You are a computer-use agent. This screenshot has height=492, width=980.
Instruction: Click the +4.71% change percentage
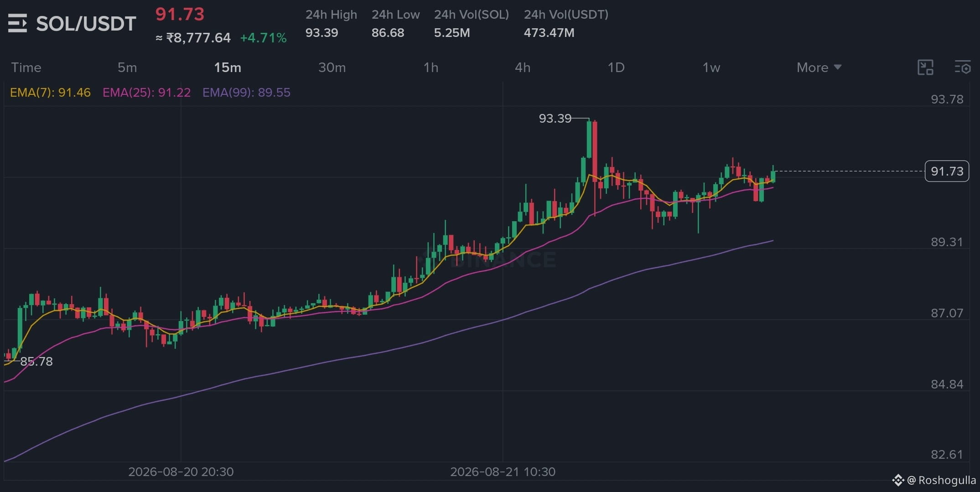point(263,37)
